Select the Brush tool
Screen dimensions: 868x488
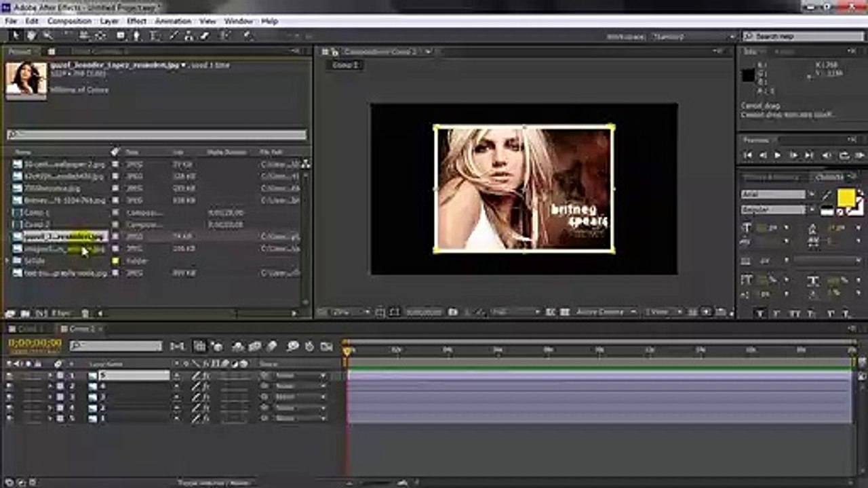[174, 36]
